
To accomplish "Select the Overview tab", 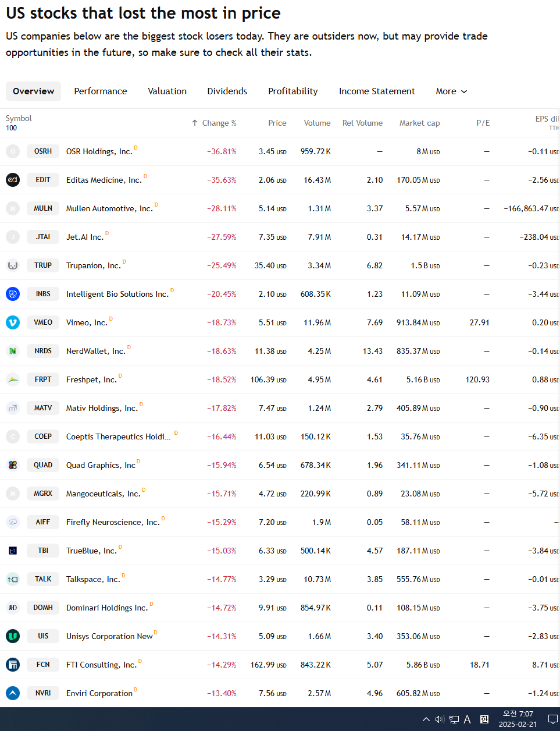I will pyautogui.click(x=33, y=91).
